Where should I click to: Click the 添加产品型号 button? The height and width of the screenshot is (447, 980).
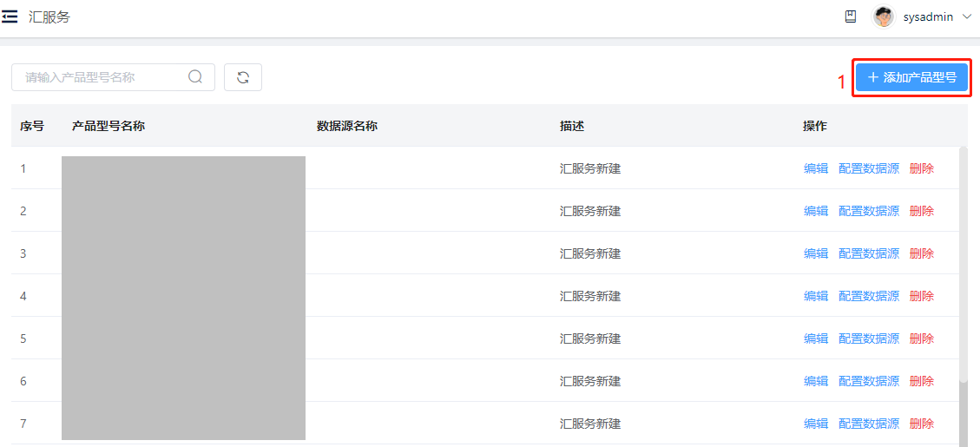(912, 77)
